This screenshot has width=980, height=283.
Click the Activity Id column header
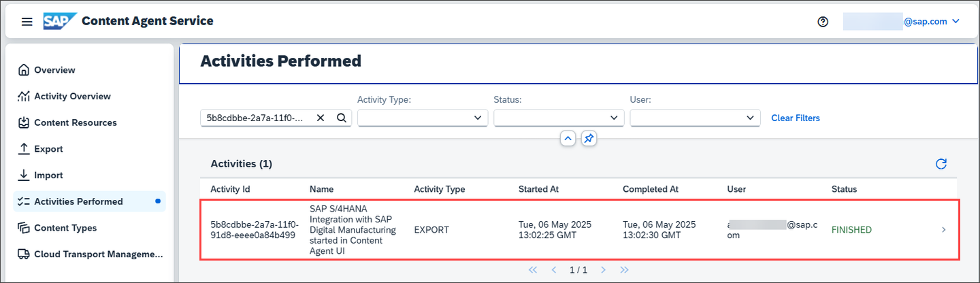tap(230, 189)
